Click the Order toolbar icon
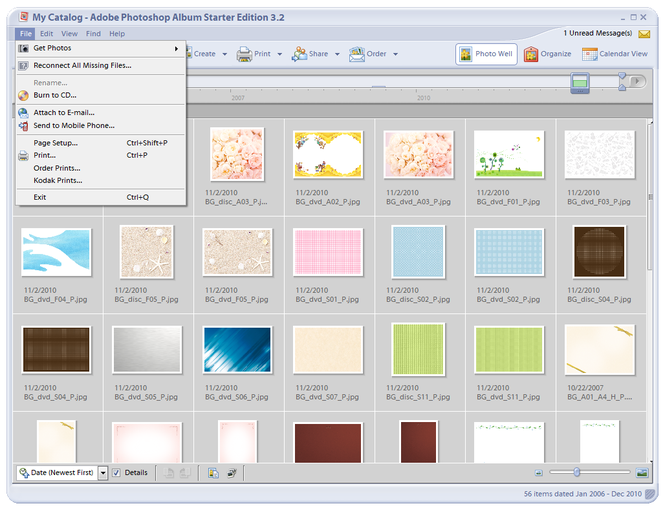The height and width of the screenshot is (508, 665). pos(357,54)
